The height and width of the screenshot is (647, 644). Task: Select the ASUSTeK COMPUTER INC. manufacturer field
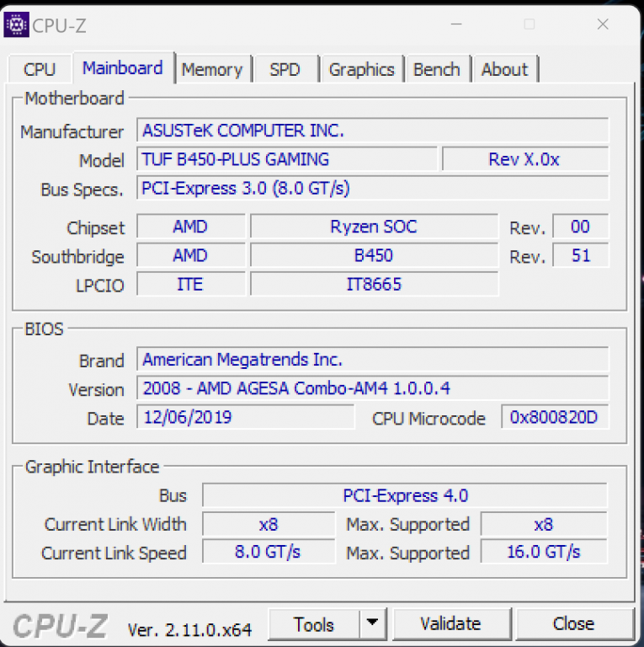372,131
